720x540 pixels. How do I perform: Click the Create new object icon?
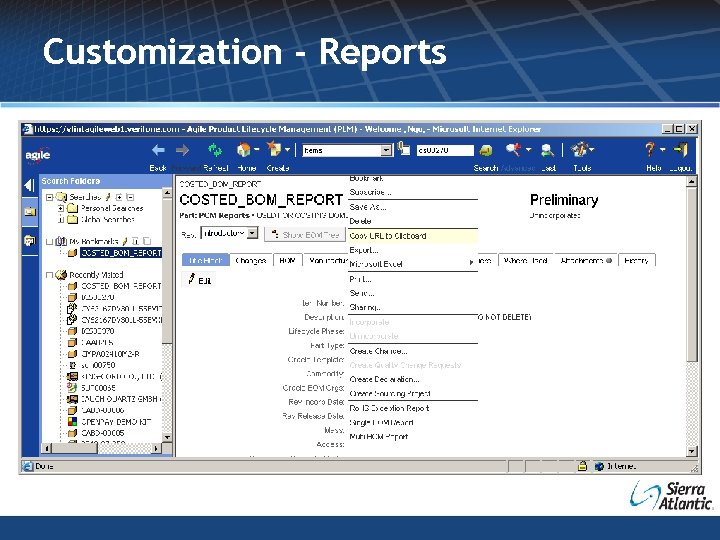(274, 149)
